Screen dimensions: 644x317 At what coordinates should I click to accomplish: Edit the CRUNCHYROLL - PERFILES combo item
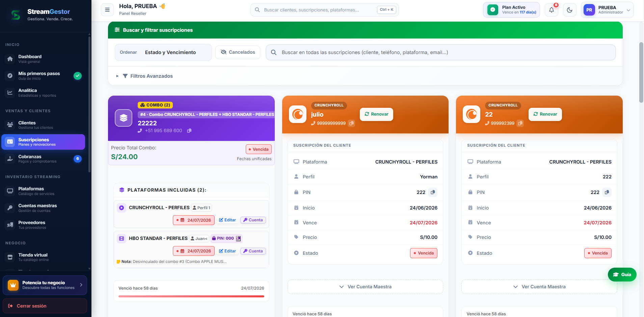227,220
